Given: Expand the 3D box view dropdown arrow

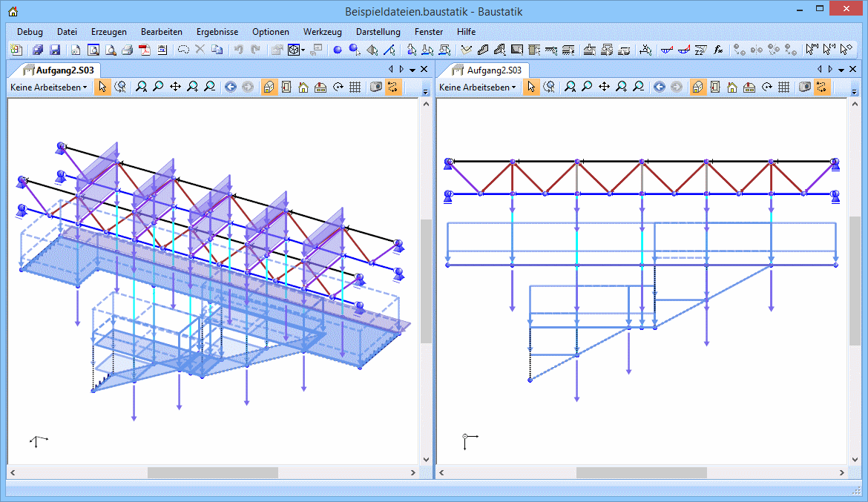Looking at the screenshot, I should [x=303, y=50].
